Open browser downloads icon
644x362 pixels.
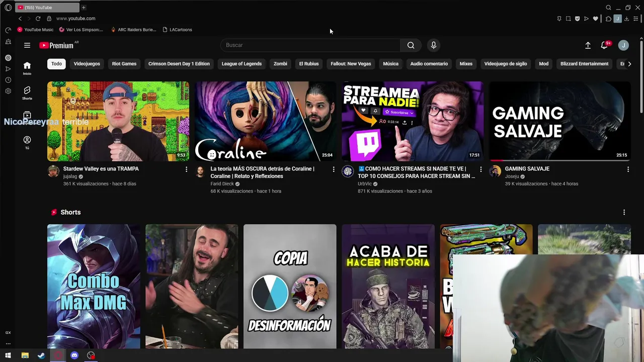pos(626,19)
